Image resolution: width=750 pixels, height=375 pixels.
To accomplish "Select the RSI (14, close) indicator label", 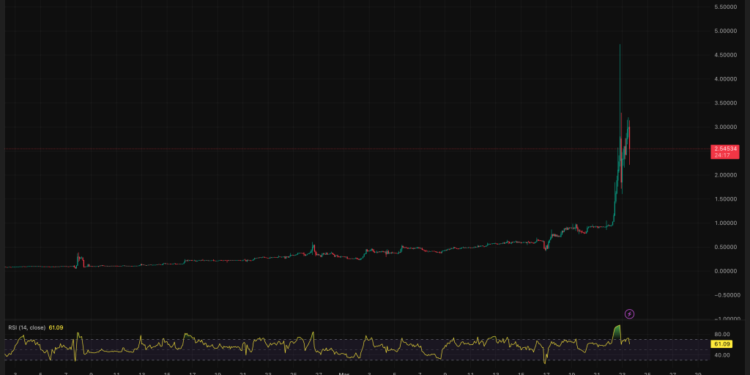I will point(27,328).
